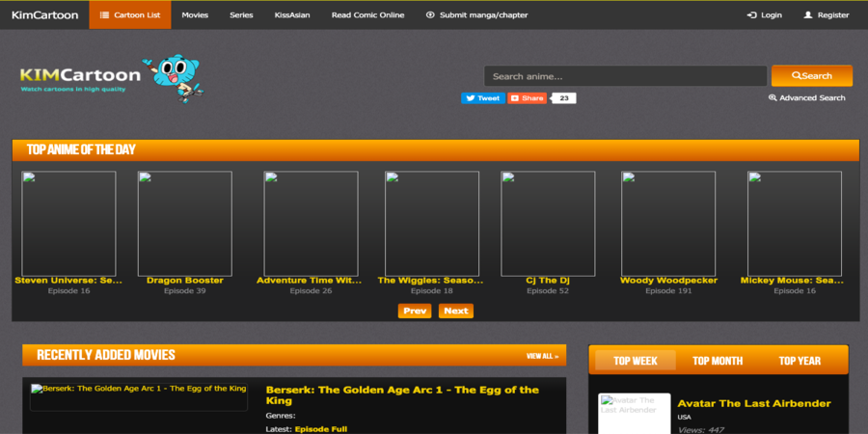Screen dimensions: 868x434
Task: Open The Wiggles thumbnail
Action: (x=432, y=224)
